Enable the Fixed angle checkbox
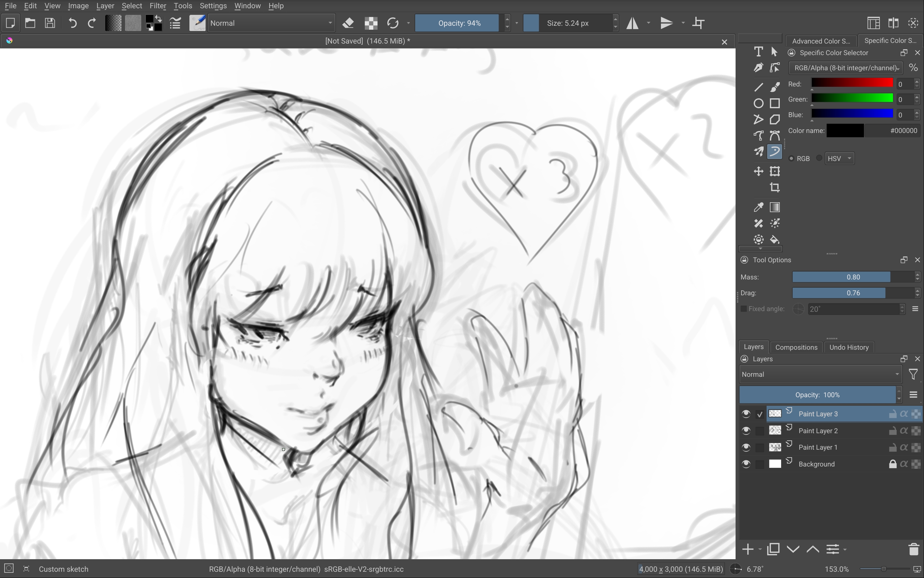Viewport: 924px width, 578px height. click(743, 309)
